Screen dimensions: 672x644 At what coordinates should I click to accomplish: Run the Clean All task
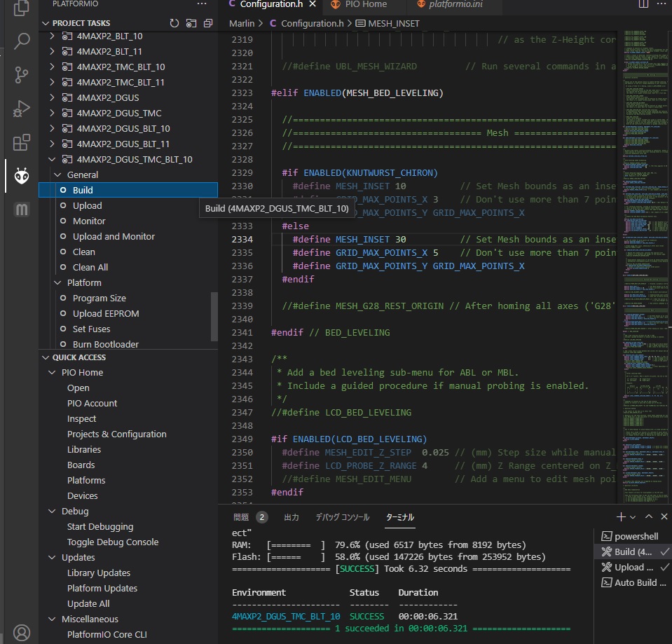(128, 268)
